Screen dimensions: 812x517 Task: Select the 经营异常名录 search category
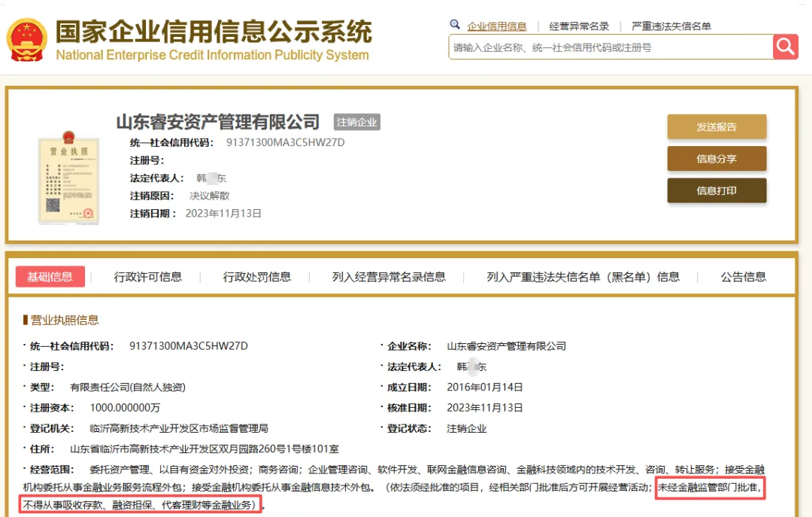[x=579, y=26]
